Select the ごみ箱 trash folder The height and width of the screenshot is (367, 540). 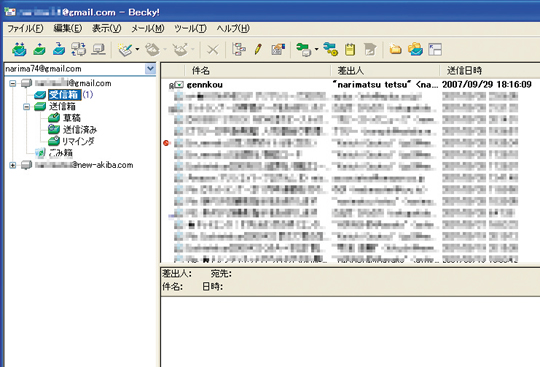(x=61, y=153)
